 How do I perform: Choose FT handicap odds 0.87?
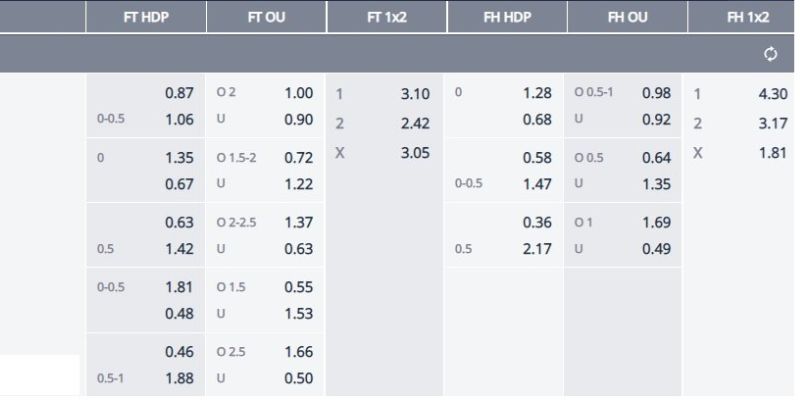pyautogui.click(x=179, y=93)
